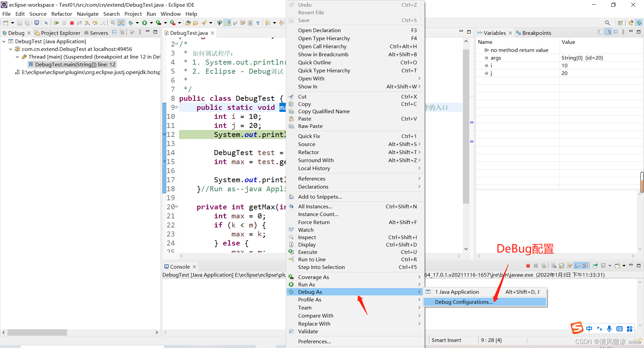The height and width of the screenshot is (348, 644).
Task: Click the Step Into debug icon
Action: [x=87, y=23]
